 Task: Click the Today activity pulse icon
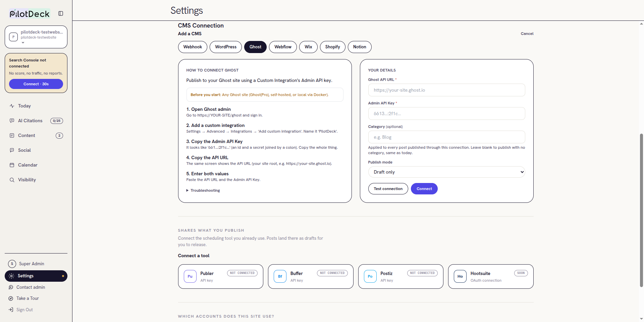click(x=12, y=106)
